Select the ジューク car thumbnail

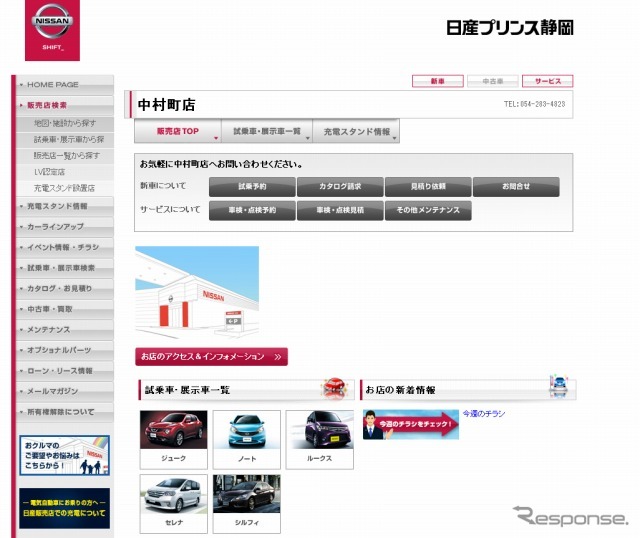[173, 440]
